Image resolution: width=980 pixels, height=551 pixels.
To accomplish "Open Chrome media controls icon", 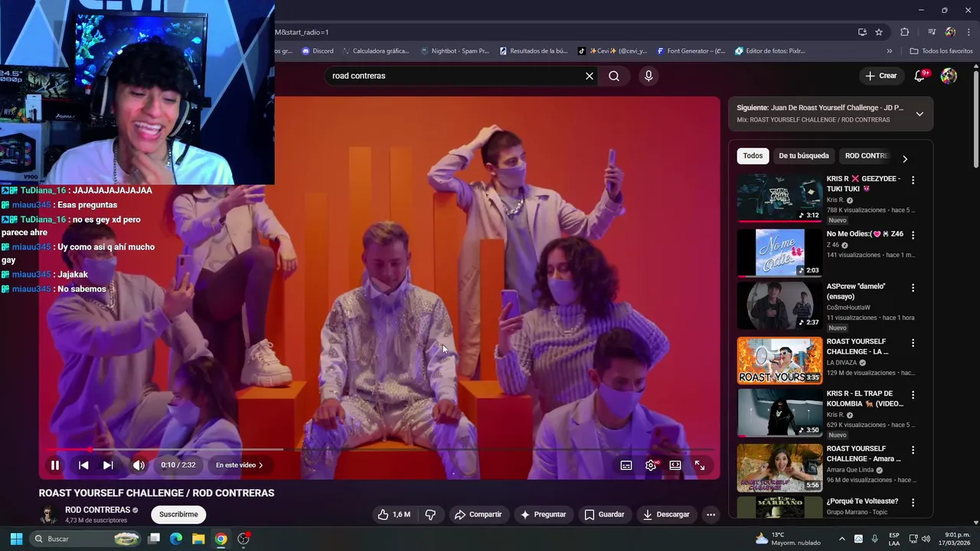I will (932, 32).
